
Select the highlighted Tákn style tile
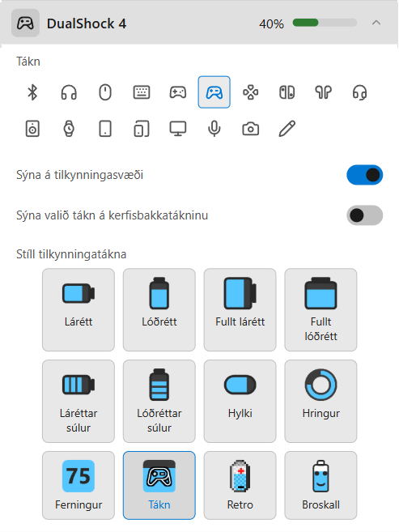[x=159, y=485]
